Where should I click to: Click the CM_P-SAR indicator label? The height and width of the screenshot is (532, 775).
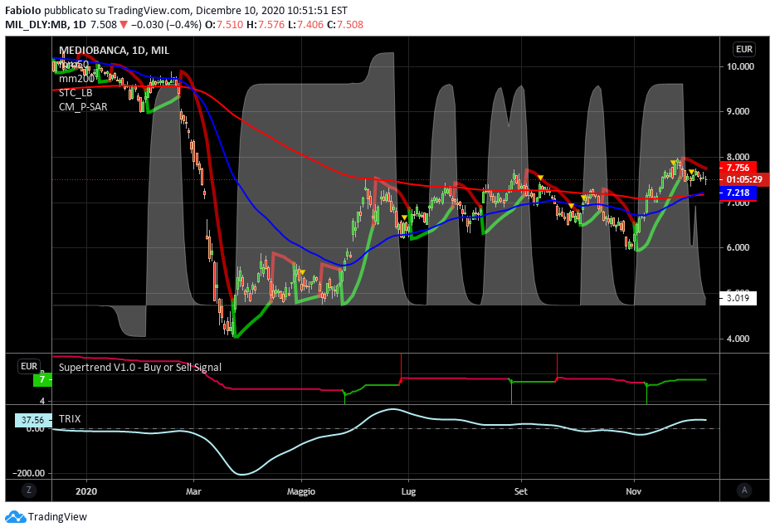[x=83, y=107]
